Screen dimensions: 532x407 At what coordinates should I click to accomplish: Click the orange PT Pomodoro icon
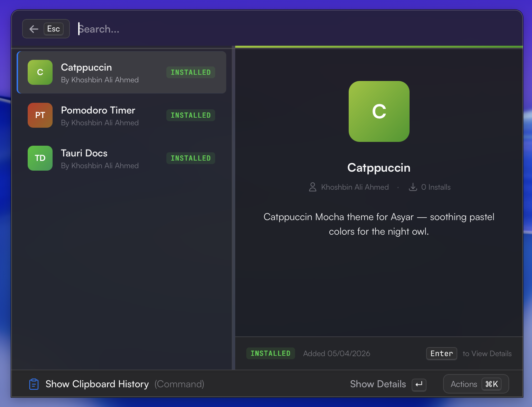click(x=40, y=115)
